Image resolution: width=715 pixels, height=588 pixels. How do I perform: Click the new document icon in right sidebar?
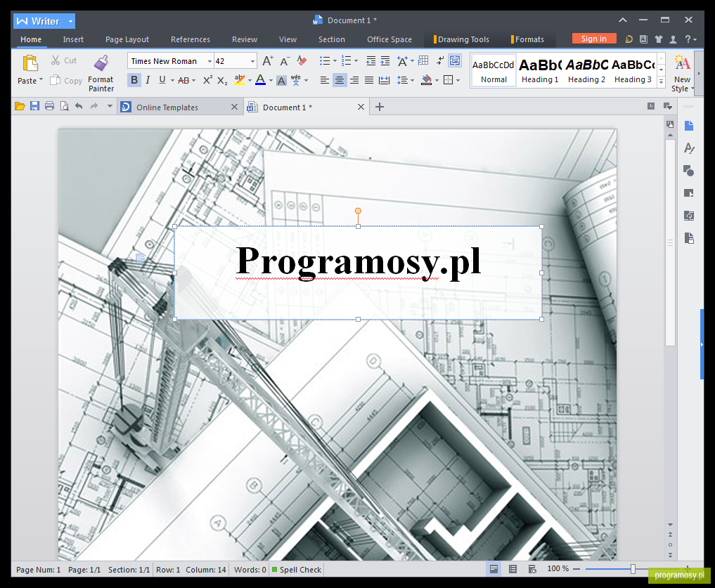click(x=688, y=126)
